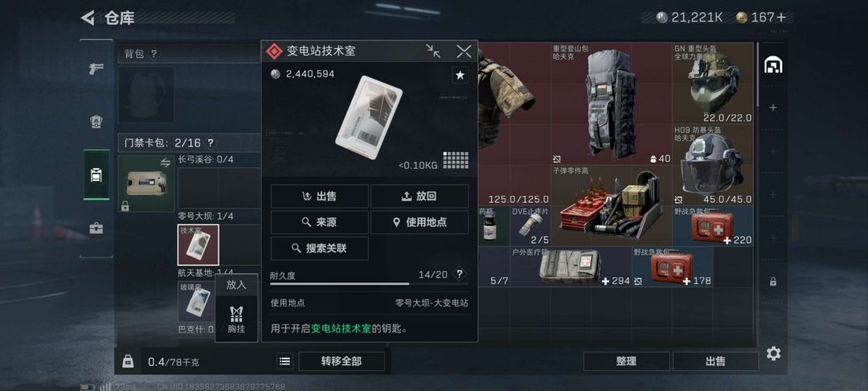Select 胸挂 option in the 放入 menu
The height and width of the screenshot is (391, 868).
236,319
